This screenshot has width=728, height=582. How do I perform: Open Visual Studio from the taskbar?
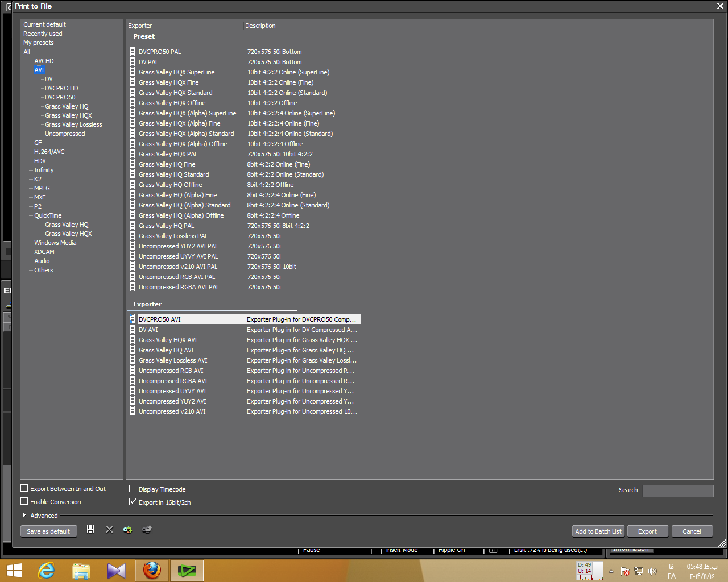coord(117,570)
